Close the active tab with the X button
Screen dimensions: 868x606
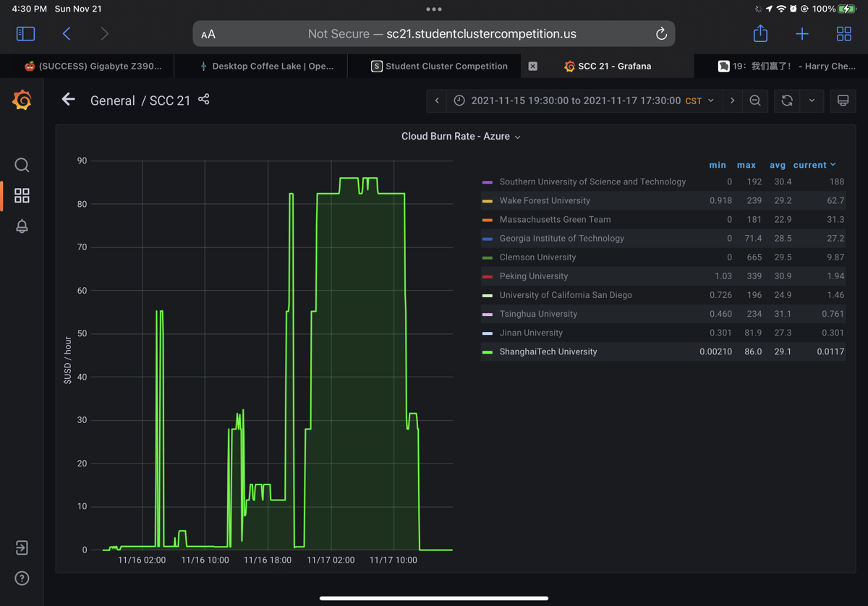(x=532, y=66)
